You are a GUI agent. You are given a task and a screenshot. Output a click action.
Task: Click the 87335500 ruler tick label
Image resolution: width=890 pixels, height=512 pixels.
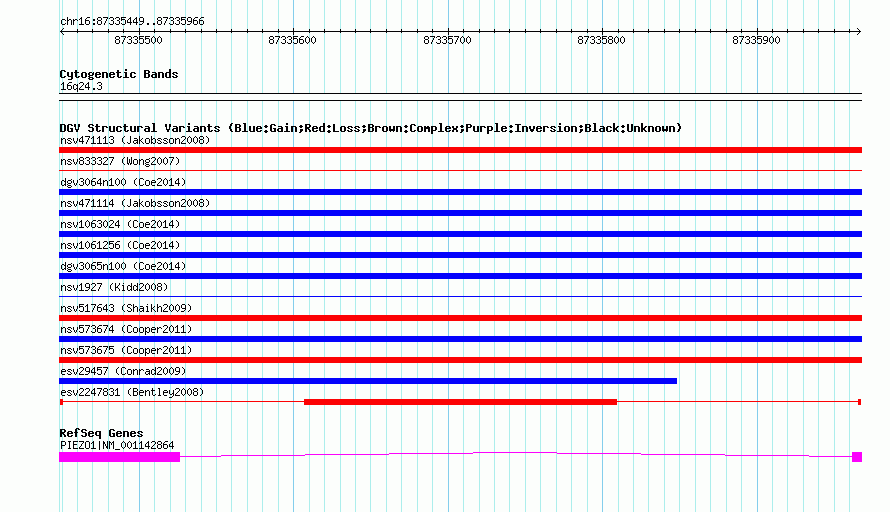[x=138, y=40]
